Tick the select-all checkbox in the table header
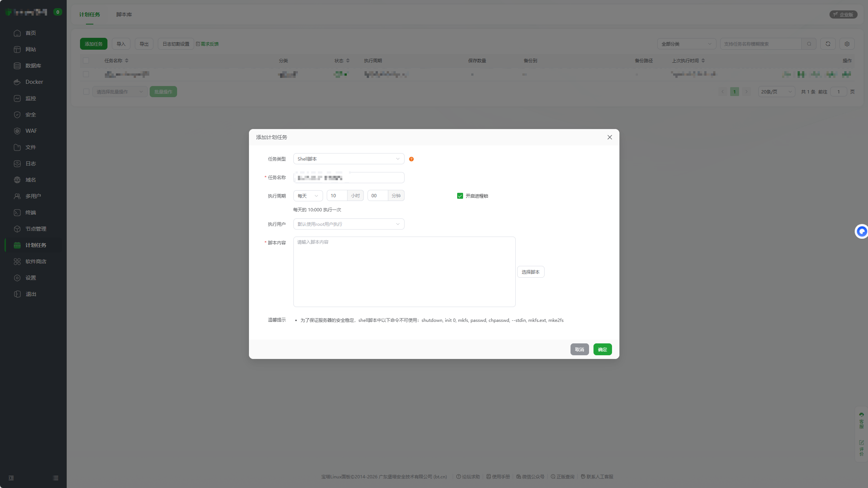 86,60
